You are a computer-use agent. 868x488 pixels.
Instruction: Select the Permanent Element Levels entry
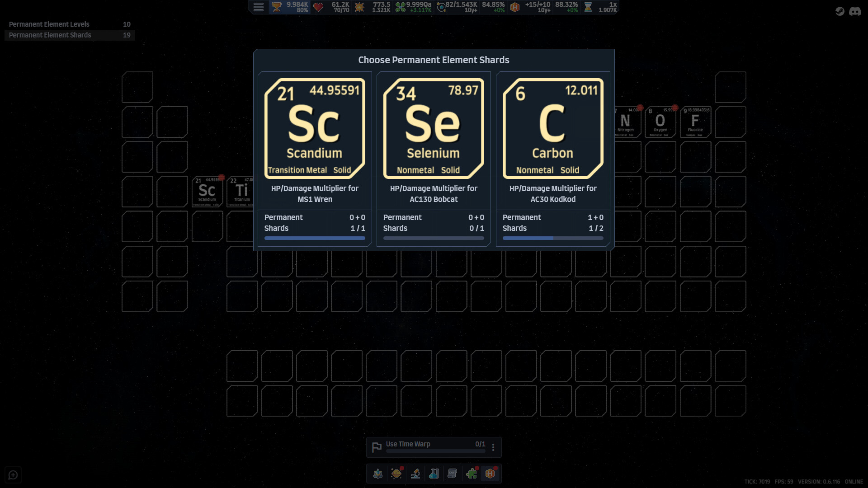click(70, 24)
